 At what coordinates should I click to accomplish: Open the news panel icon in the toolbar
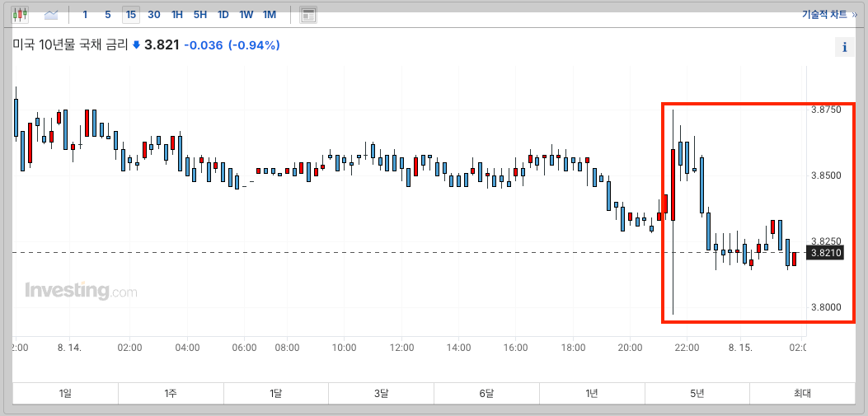pyautogui.click(x=308, y=15)
